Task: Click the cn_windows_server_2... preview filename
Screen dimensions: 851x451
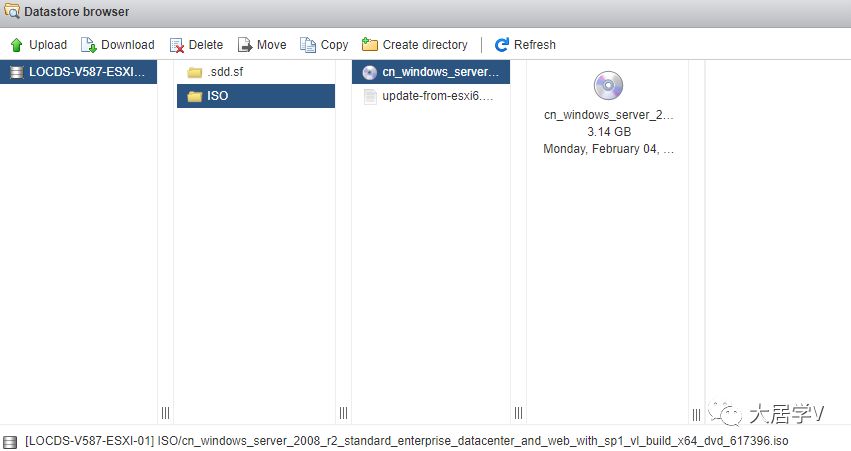Action: pyautogui.click(x=608, y=115)
